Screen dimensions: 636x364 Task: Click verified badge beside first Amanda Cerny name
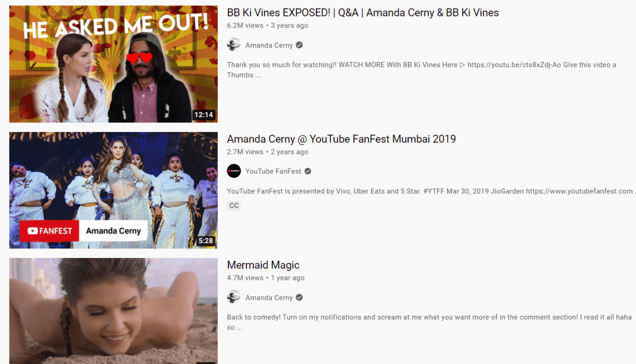point(299,46)
